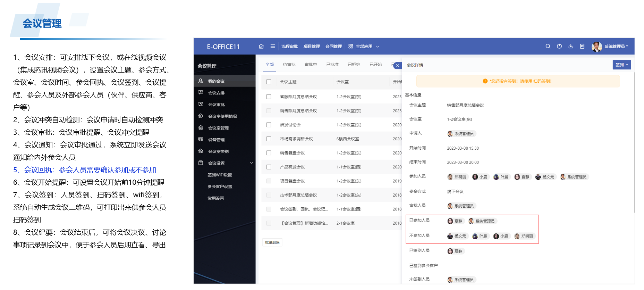Click the 会议室管理 sidebar icon
The width and height of the screenshot is (644, 290).
pos(201,128)
